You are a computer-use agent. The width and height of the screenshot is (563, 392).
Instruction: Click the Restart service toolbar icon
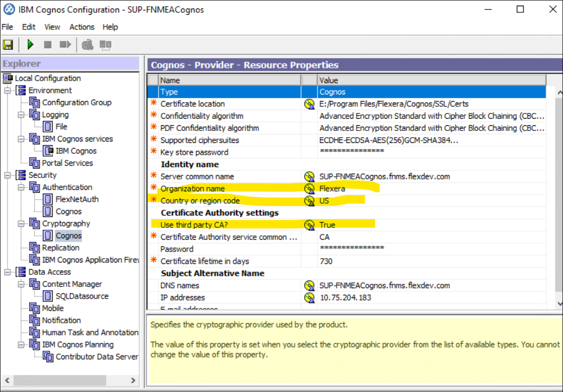tap(65, 45)
